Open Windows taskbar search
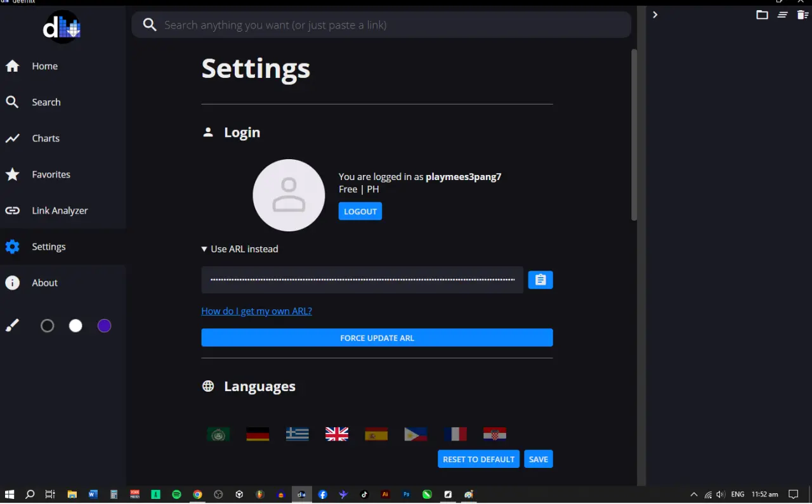This screenshot has width=812, height=504. coord(30,494)
